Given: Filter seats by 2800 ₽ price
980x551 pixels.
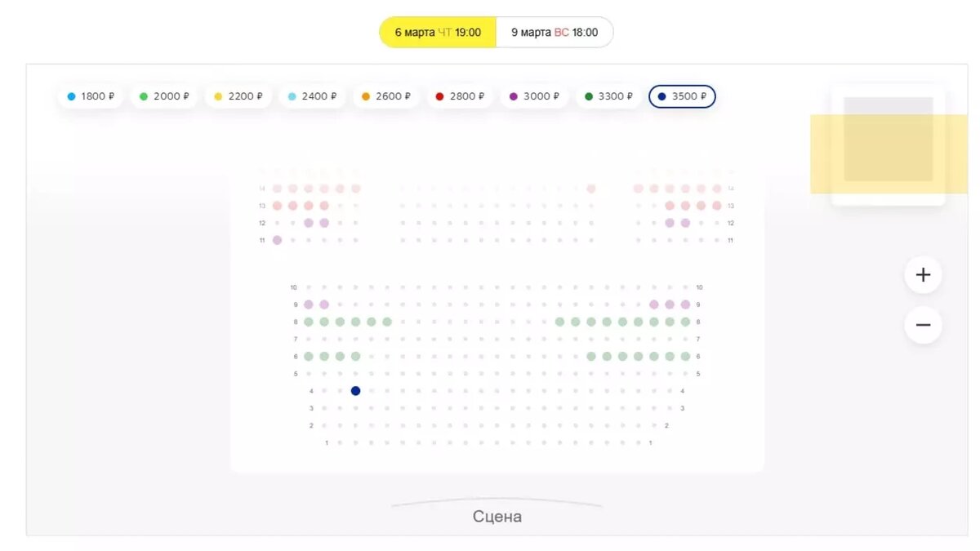Looking at the screenshot, I should pyautogui.click(x=460, y=96).
